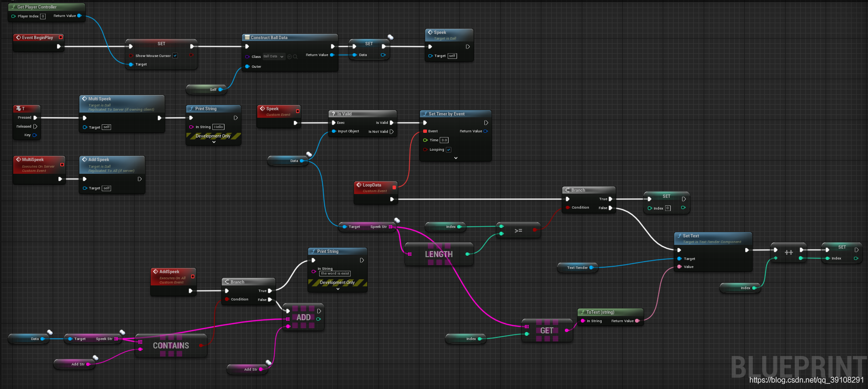Click the Outer pin on Construct Ball Data
This screenshot has width=868, height=389.
[x=248, y=66]
